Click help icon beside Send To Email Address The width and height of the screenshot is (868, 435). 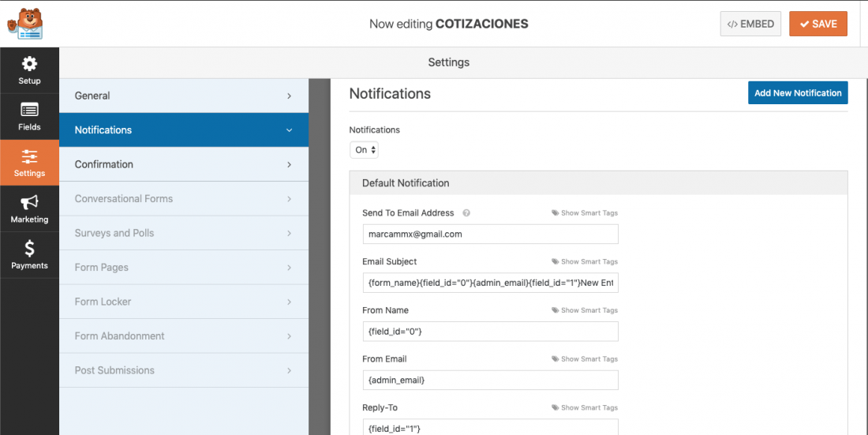(x=466, y=213)
